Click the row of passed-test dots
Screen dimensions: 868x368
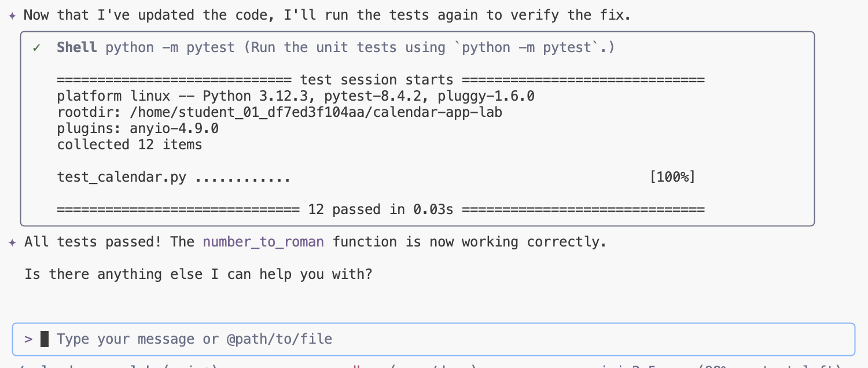tap(243, 178)
